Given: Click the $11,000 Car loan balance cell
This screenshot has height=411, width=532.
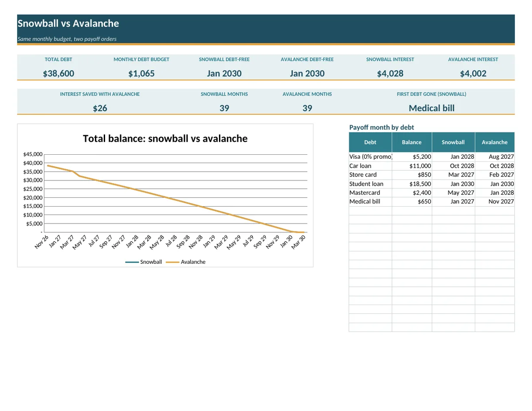Looking at the screenshot, I should (412, 166).
